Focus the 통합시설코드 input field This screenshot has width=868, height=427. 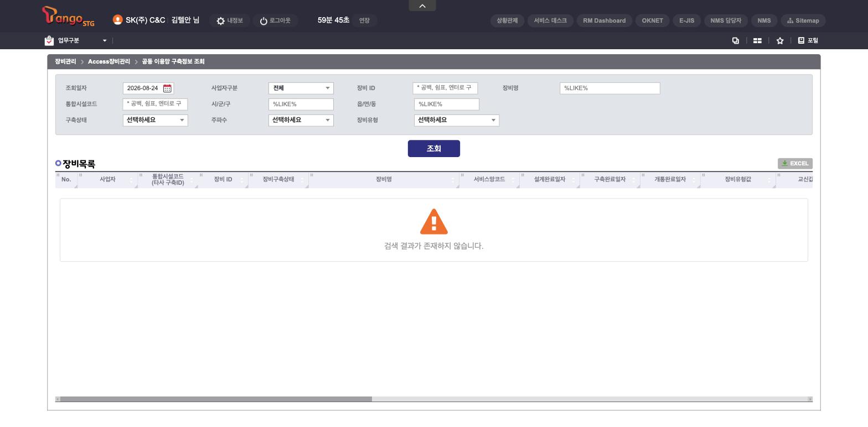point(155,104)
